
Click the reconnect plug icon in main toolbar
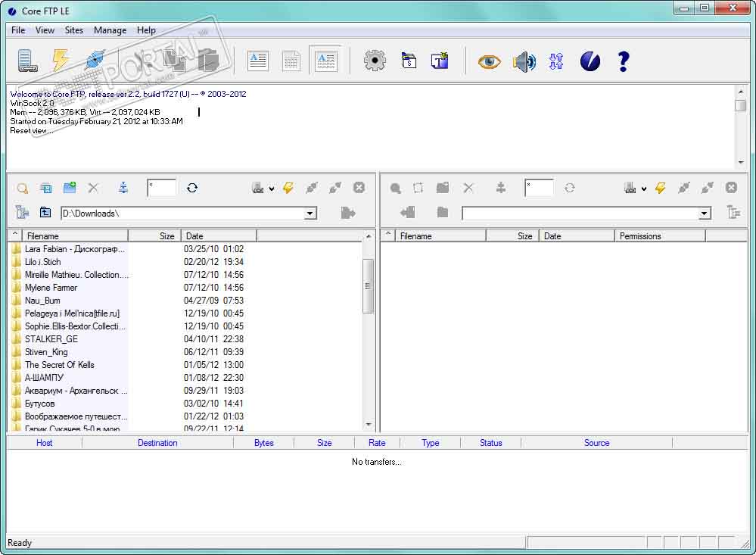click(x=95, y=61)
